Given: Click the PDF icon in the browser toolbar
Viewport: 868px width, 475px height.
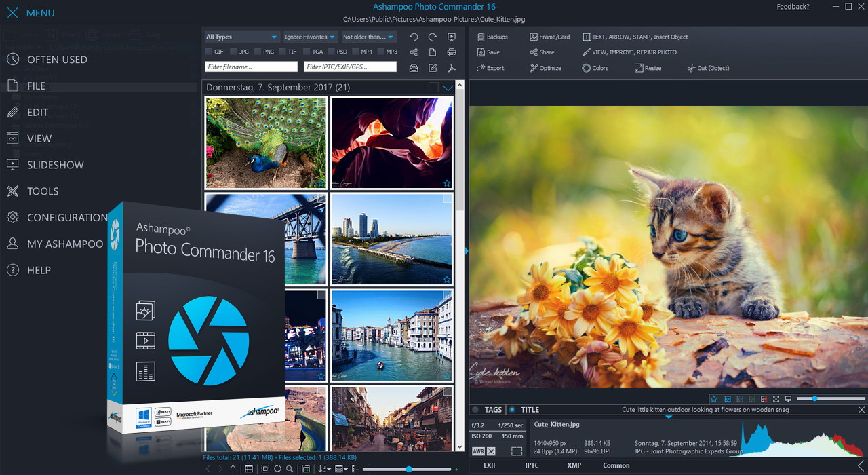Looking at the screenshot, I should click(452, 68).
